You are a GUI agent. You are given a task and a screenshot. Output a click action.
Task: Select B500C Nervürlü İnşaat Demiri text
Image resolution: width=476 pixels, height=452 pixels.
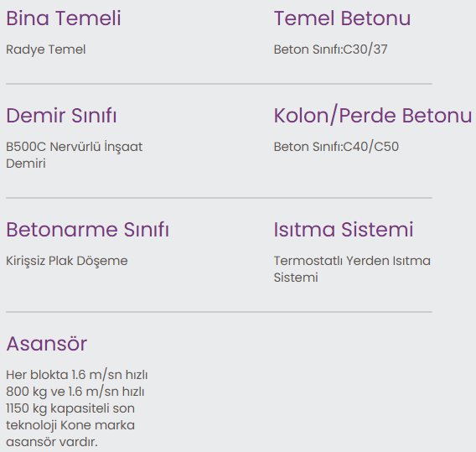click(x=75, y=155)
